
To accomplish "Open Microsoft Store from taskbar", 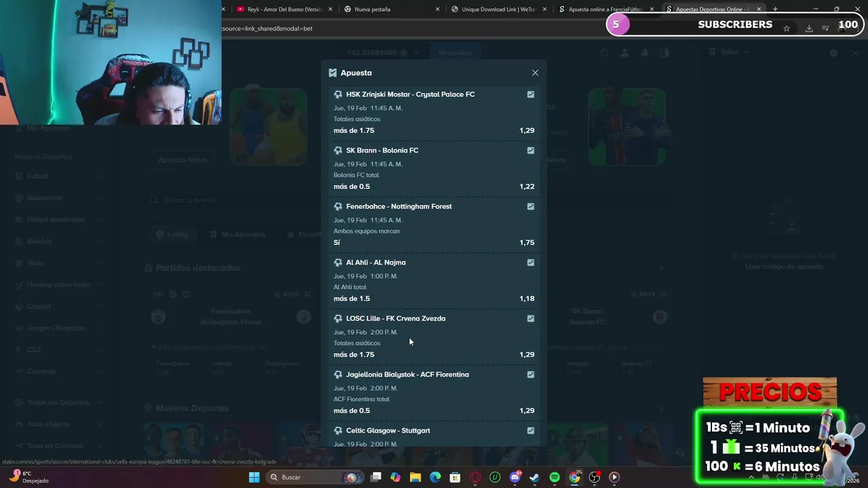I will pyautogui.click(x=455, y=477).
